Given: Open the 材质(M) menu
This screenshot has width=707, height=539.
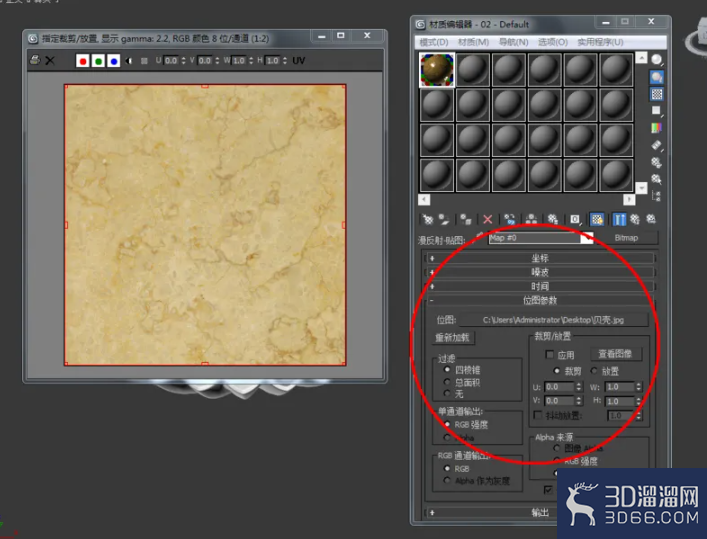Looking at the screenshot, I should point(473,42).
